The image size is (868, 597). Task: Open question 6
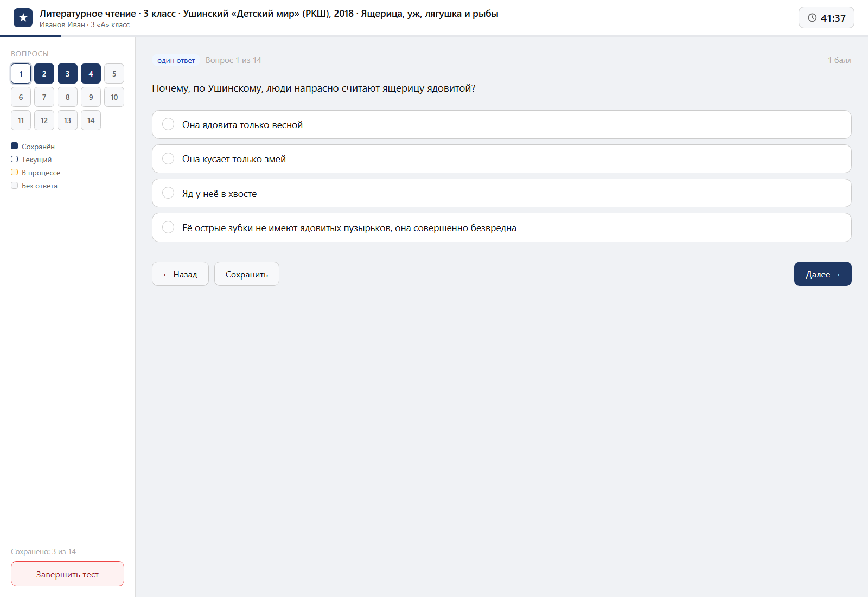point(21,97)
